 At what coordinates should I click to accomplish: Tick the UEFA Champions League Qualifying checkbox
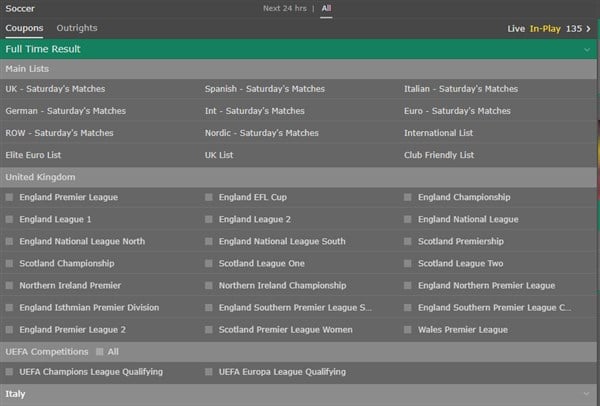[x=9, y=372]
